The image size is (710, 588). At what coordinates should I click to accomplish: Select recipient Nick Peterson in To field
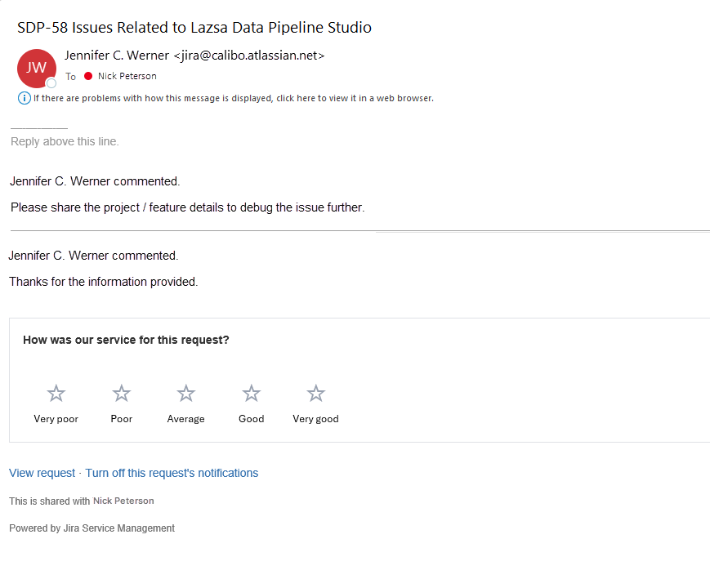pyautogui.click(x=127, y=76)
